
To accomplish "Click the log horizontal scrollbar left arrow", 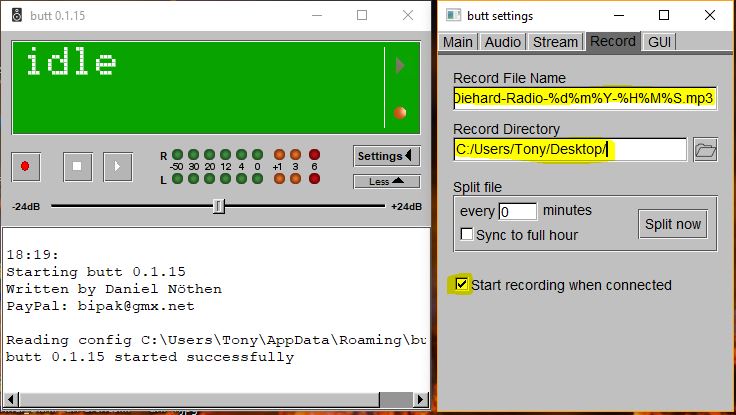I will pos(11,400).
